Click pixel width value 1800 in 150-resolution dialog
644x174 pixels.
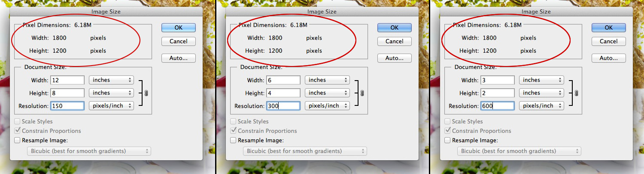tap(59, 38)
